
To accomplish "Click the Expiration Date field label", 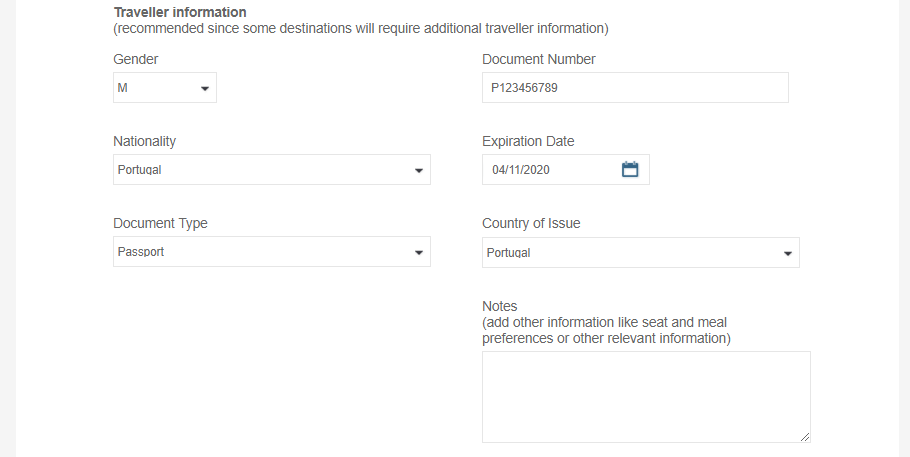I will coord(528,141).
